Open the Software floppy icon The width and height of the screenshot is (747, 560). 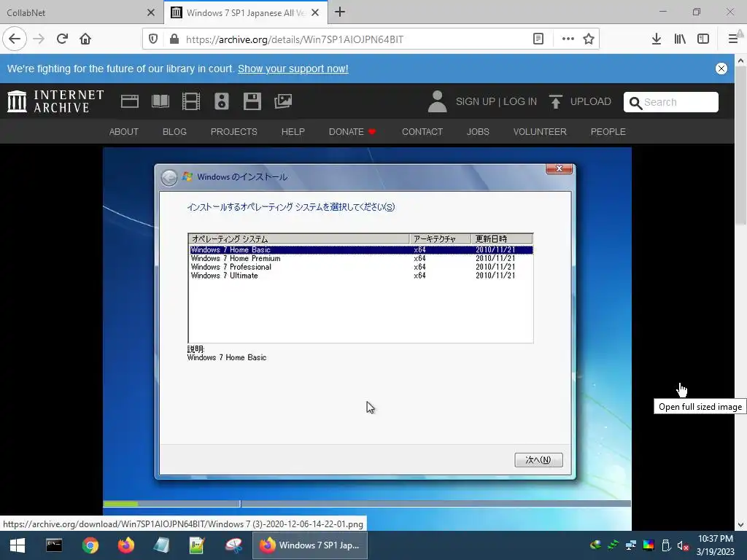point(252,101)
